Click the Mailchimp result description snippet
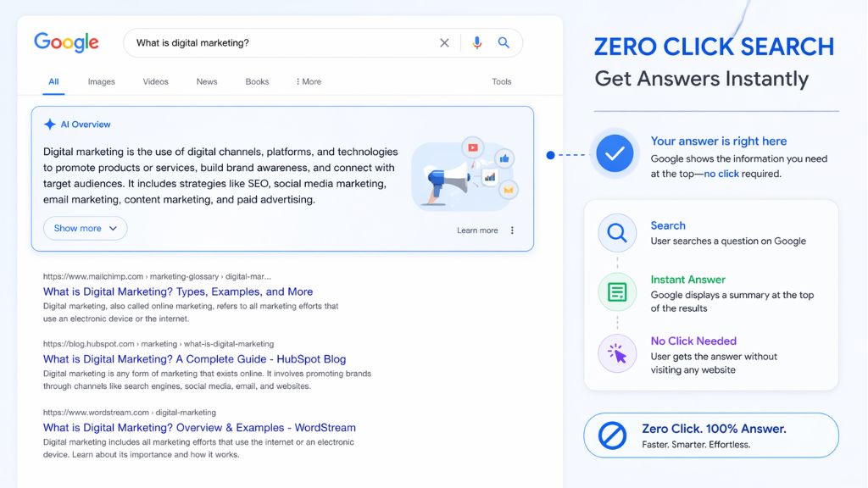The height and width of the screenshot is (488, 868). pyautogui.click(x=191, y=312)
